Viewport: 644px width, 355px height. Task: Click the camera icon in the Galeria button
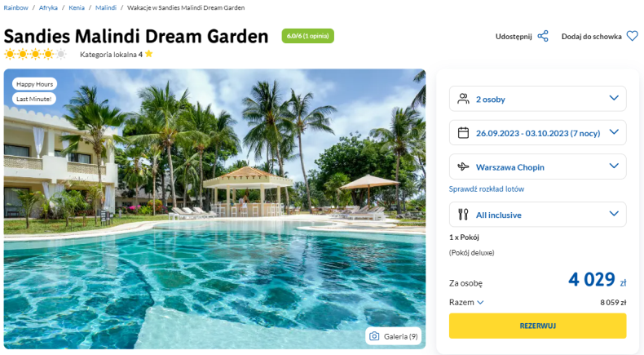click(374, 336)
